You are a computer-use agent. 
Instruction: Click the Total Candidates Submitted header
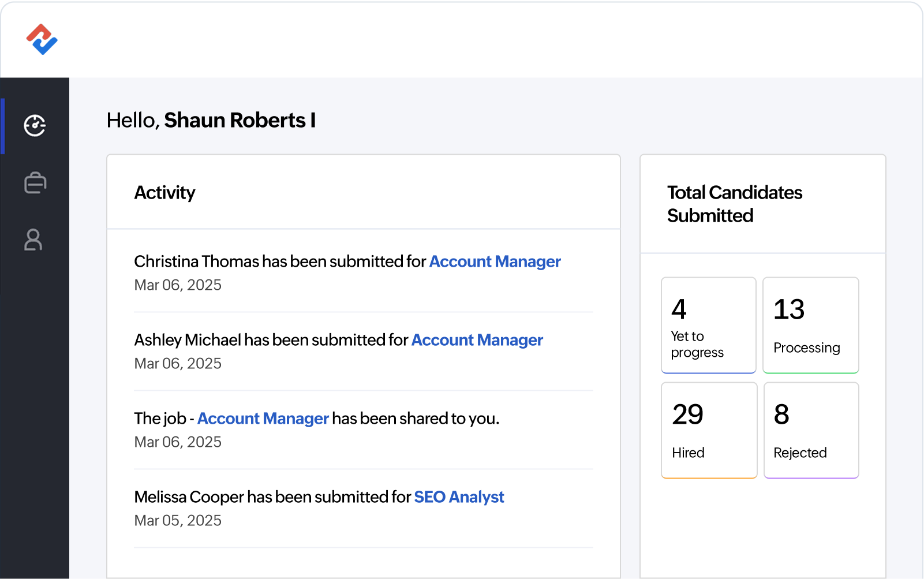[x=735, y=204]
